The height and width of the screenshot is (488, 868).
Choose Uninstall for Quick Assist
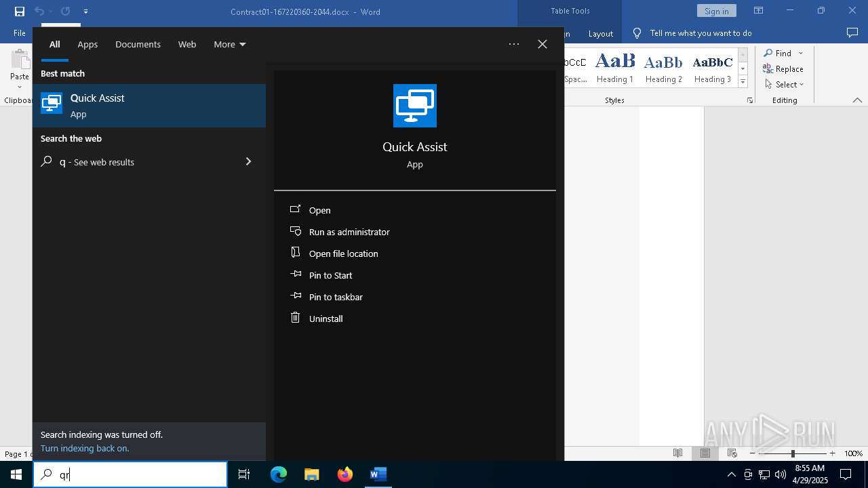pyautogui.click(x=325, y=319)
